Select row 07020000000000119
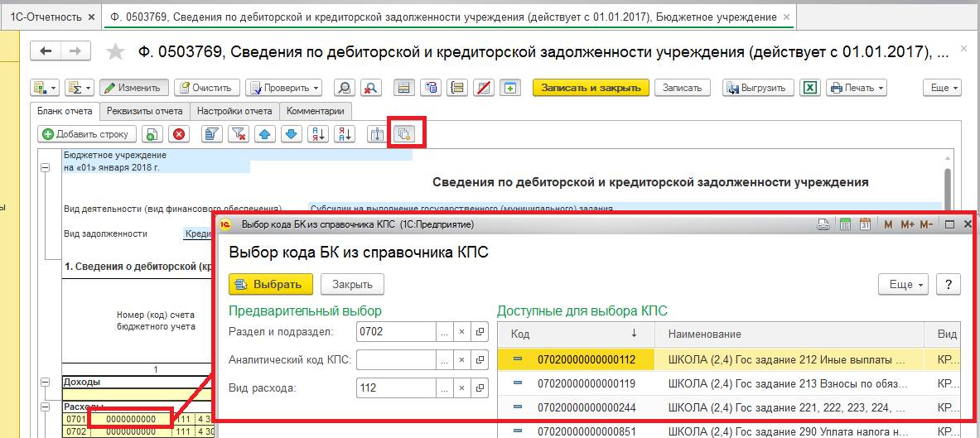 (728, 383)
